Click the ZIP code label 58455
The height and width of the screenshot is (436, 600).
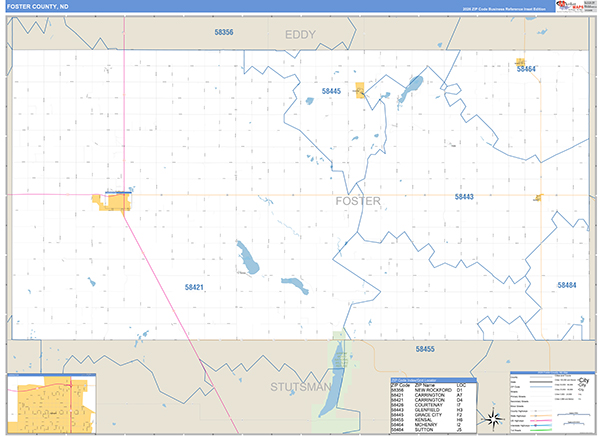pyautogui.click(x=425, y=349)
